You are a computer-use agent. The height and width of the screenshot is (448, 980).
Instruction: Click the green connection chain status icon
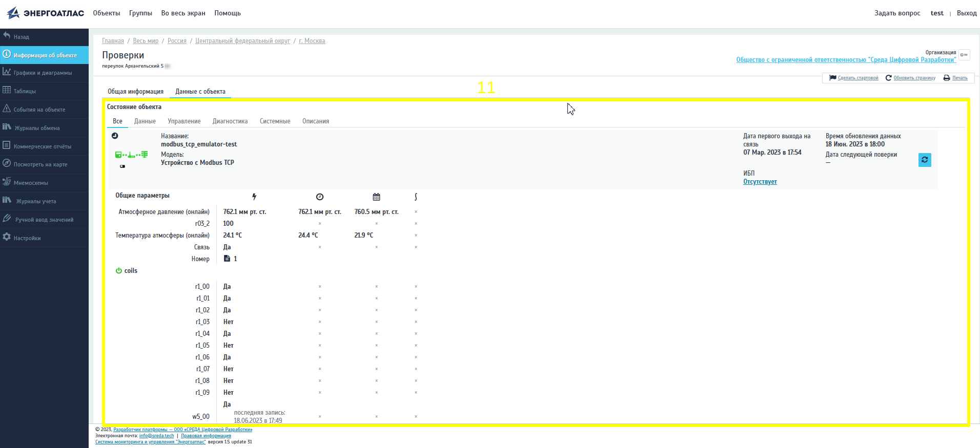click(131, 155)
